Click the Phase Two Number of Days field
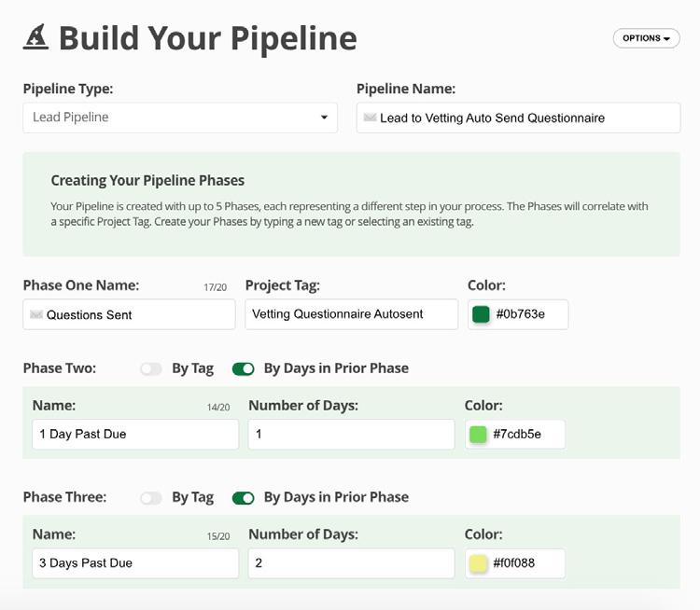This screenshot has width=700, height=610. click(351, 435)
